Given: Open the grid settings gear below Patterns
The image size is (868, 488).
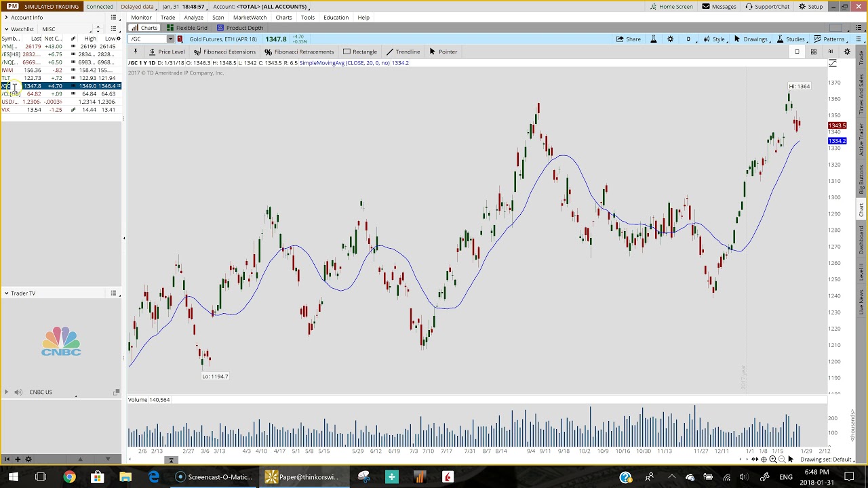Looking at the screenshot, I should pyautogui.click(x=847, y=52).
